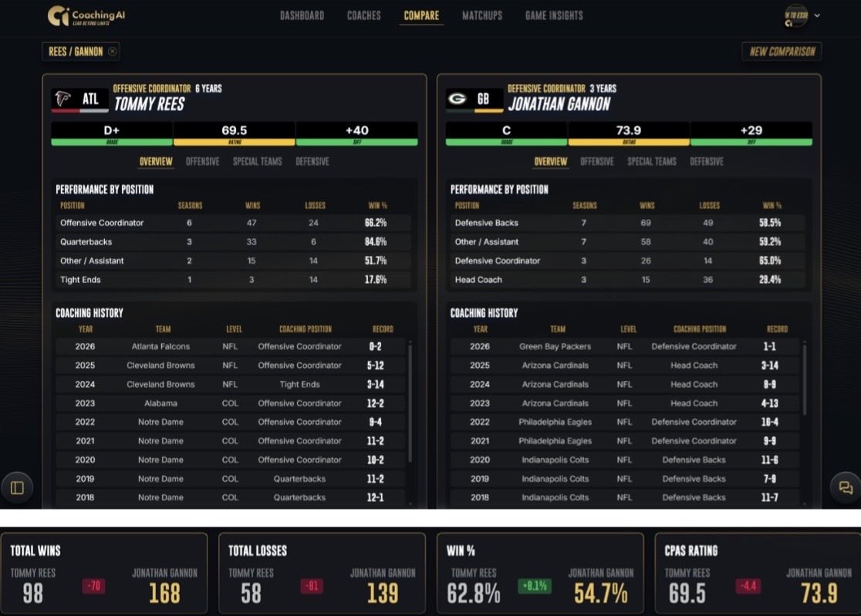Switch to Jonathan Gannon Offensive tab
The height and width of the screenshot is (616, 861).
click(x=597, y=161)
